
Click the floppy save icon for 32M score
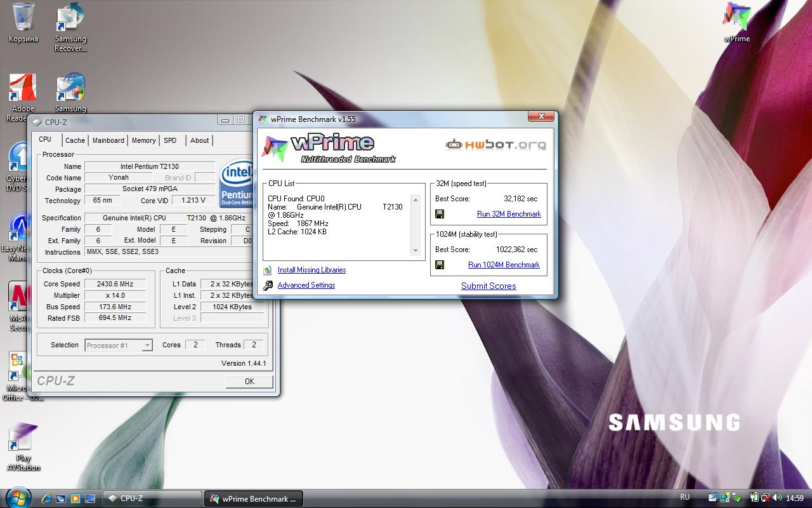440,214
